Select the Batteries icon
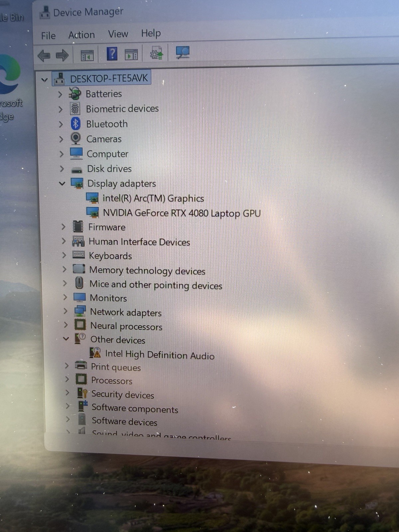 pos(75,94)
